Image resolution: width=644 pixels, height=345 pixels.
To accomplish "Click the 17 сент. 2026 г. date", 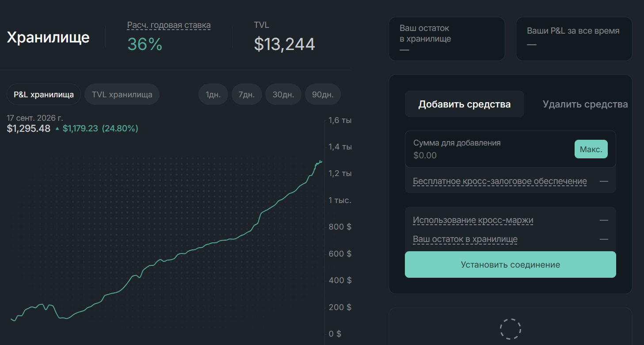I will (x=35, y=118).
